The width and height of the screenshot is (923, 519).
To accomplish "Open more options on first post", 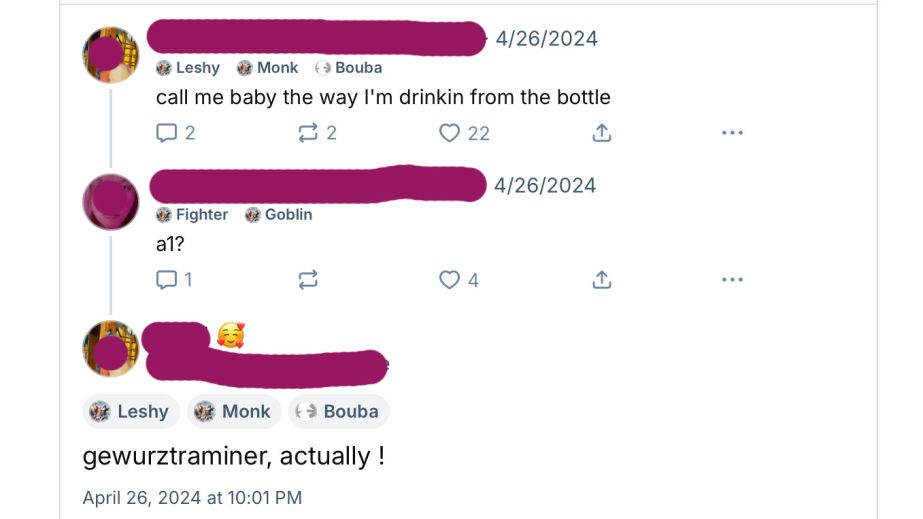I will 732,133.
